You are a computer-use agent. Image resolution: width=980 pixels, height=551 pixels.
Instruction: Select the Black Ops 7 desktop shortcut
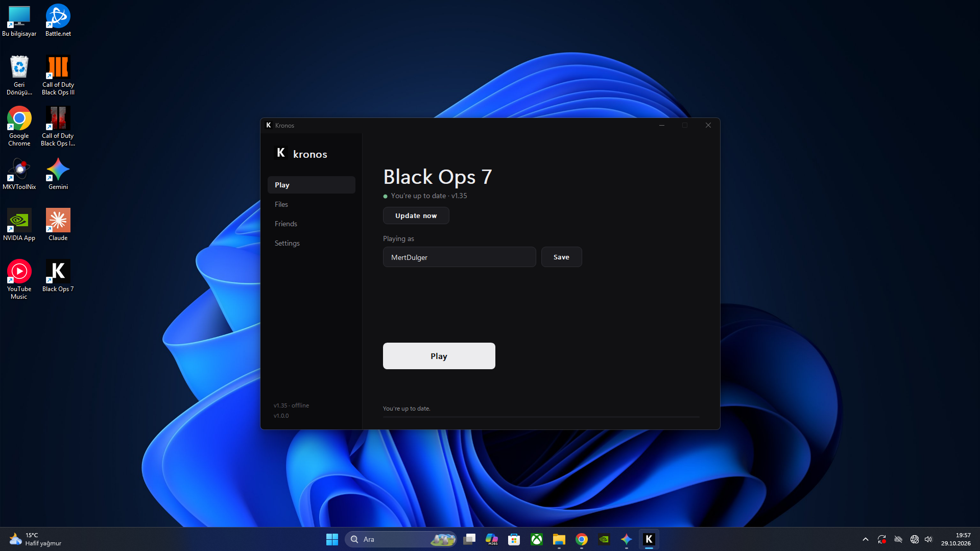(58, 276)
